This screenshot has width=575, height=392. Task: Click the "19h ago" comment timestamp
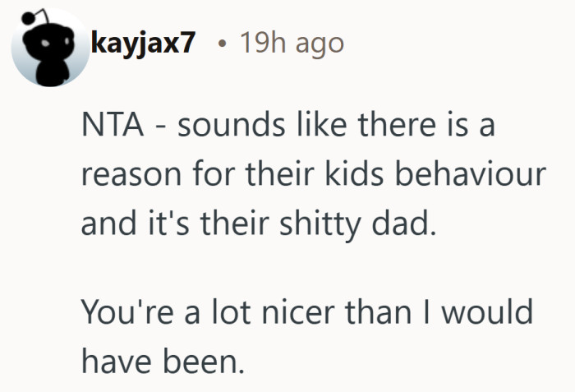(292, 43)
